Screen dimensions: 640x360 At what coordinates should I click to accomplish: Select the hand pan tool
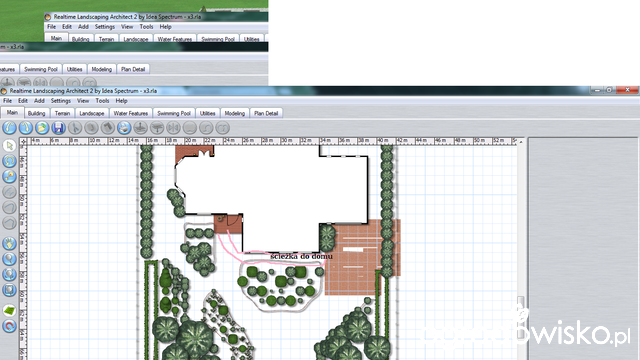(x=9, y=243)
